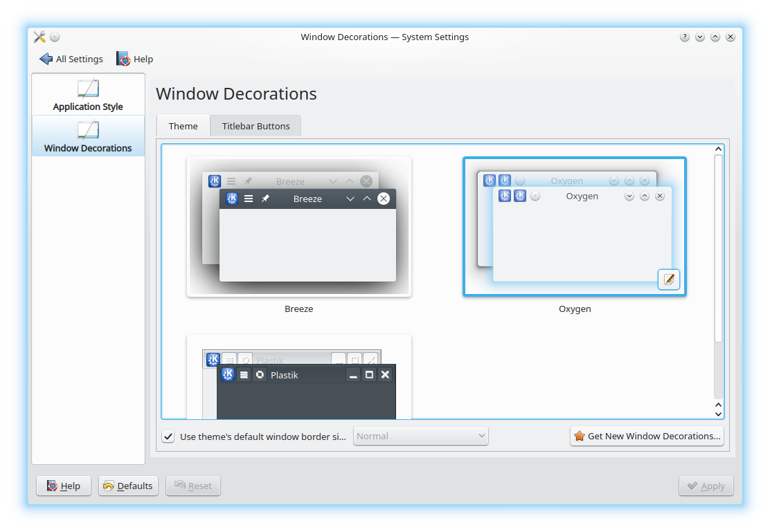Click the close X in the Plastik preview

pos(386,375)
